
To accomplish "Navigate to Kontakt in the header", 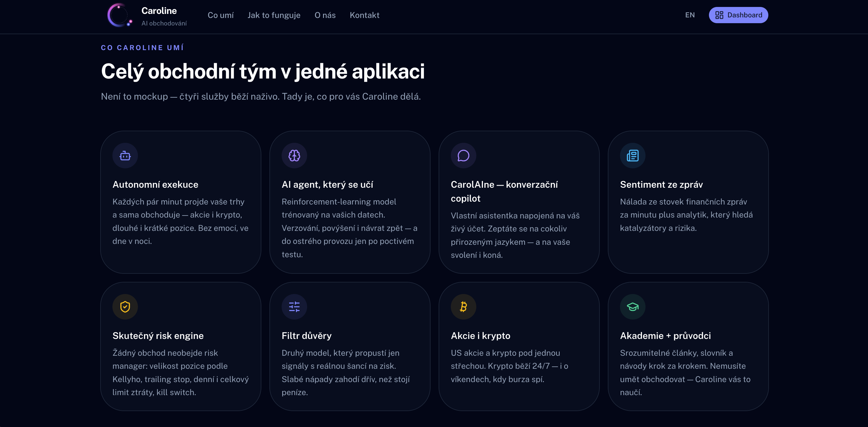I will point(364,15).
